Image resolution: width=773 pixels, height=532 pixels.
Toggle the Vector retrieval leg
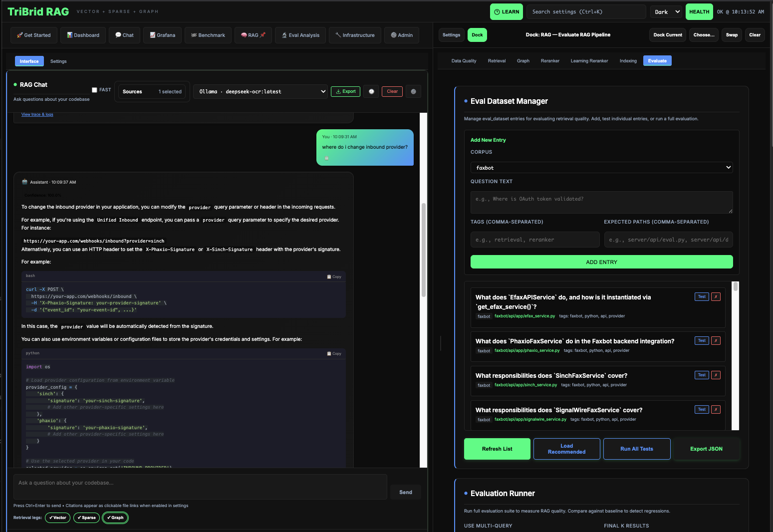(57, 518)
